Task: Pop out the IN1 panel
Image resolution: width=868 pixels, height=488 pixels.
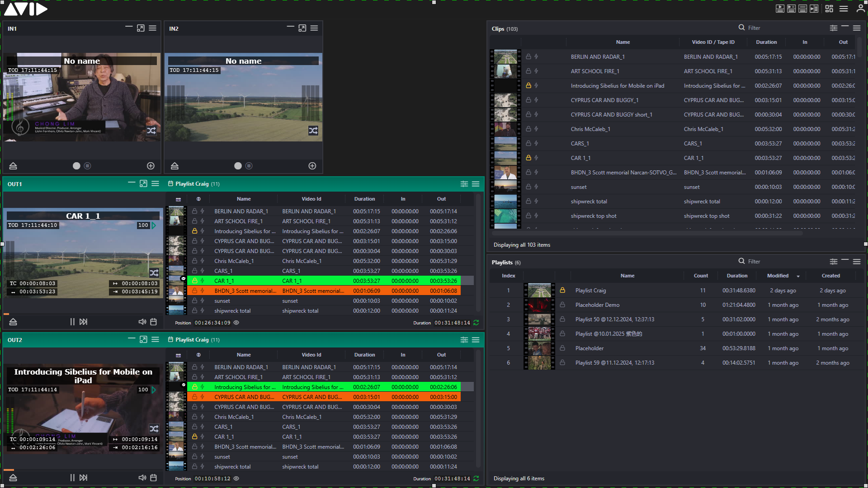Action: (141, 28)
